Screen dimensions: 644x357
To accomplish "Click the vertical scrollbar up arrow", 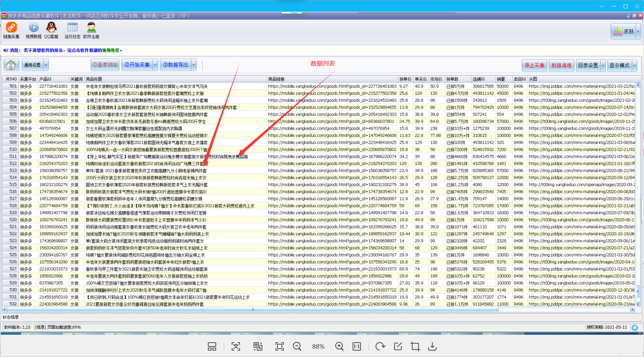I will click(x=638, y=85).
